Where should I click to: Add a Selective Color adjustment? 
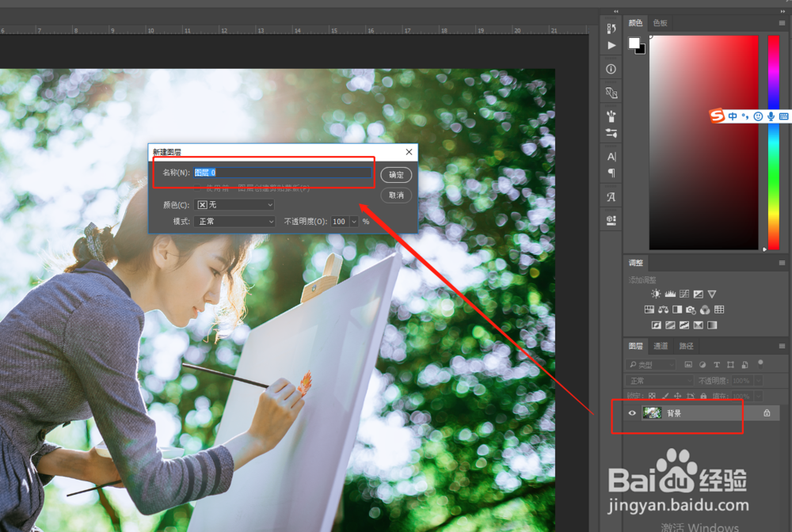point(698,325)
